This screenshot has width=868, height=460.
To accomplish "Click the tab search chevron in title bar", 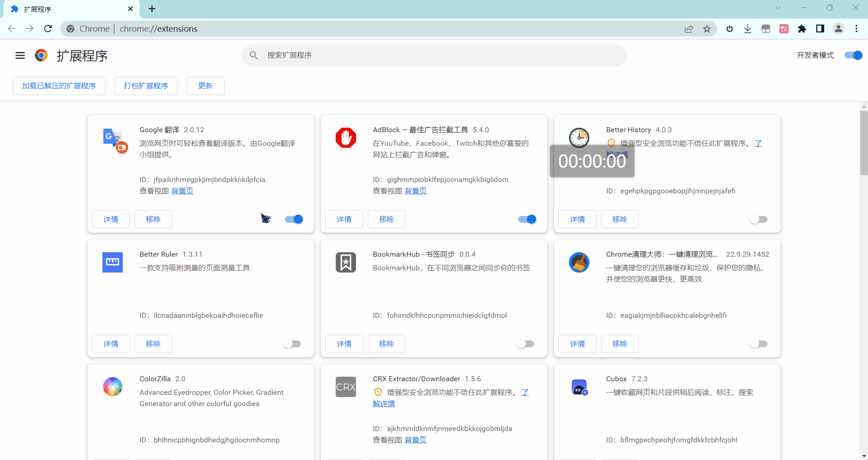I will coord(778,8).
